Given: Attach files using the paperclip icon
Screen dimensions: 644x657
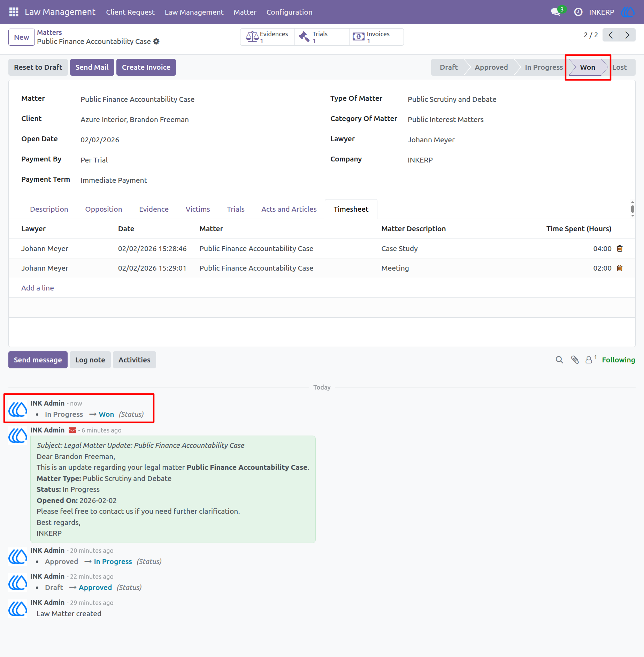Looking at the screenshot, I should [x=575, y=360].
